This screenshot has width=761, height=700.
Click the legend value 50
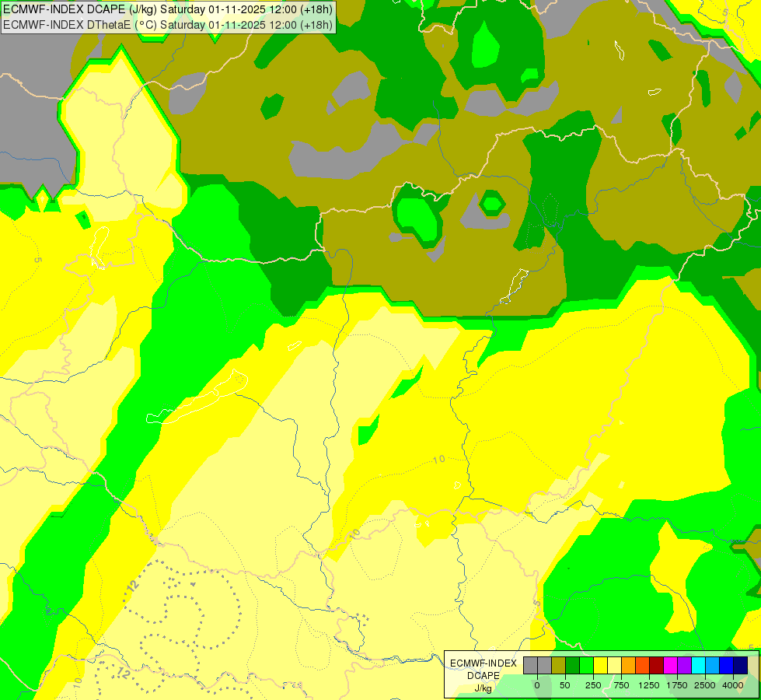(565, 685)
